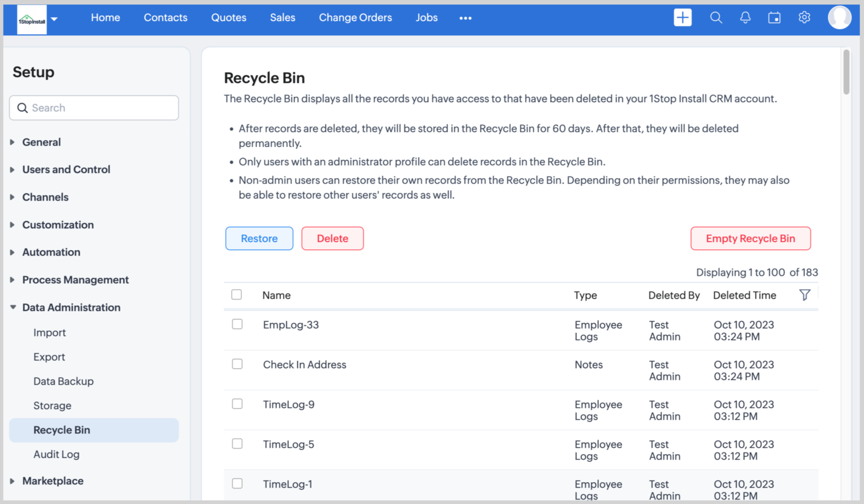Tick the select-all checkbox beside Name
864x504 pixels.
pos(237,294)
